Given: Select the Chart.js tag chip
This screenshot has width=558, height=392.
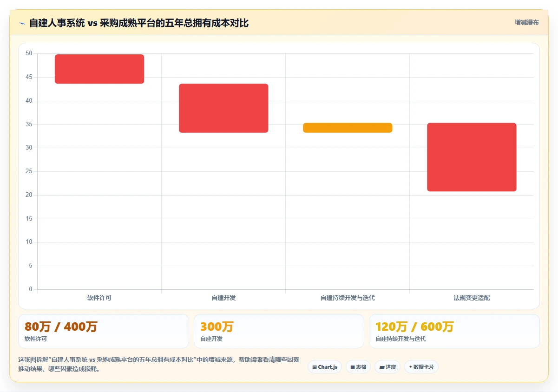Looking at the screenshot, I should point(325,367).
